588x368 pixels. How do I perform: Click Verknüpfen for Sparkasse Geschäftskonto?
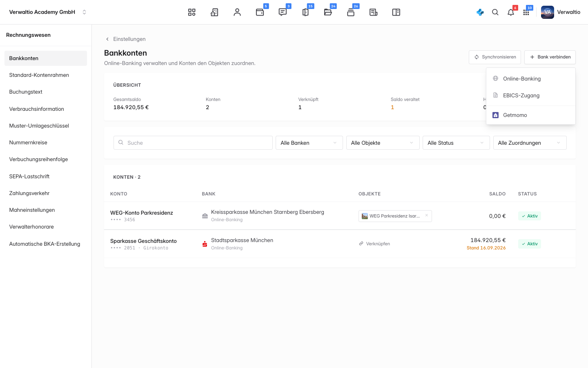pyautogui.click(x=374, y=244)
